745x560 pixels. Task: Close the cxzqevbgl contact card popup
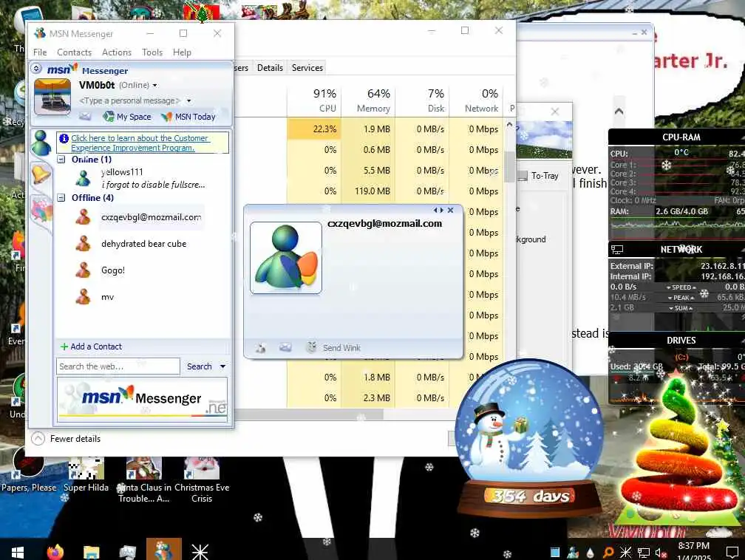tap(450, 210)
